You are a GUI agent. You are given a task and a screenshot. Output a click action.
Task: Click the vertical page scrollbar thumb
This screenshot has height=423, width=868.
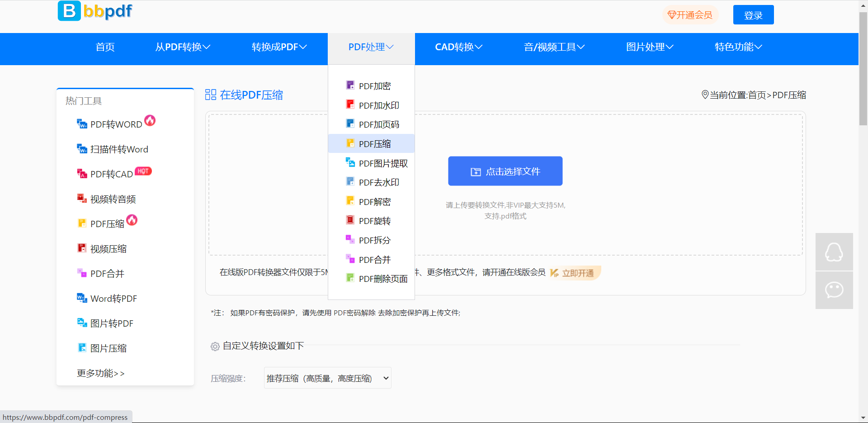click(x=863, y=68)
